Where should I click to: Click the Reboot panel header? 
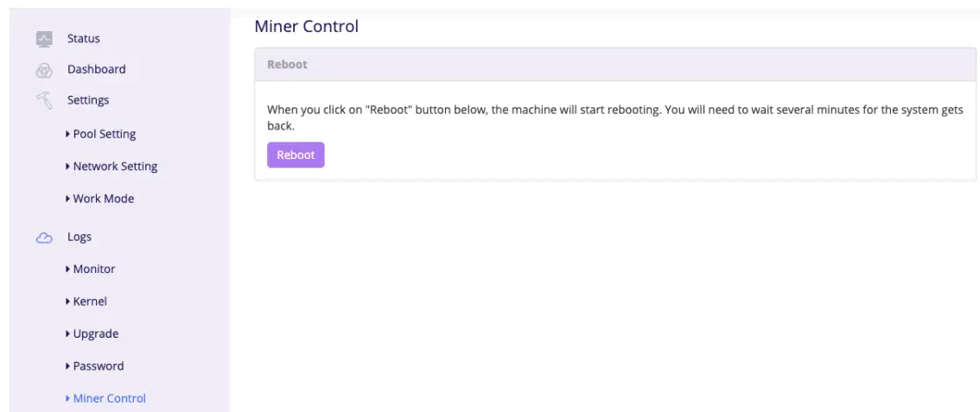[x=615, y=64]
